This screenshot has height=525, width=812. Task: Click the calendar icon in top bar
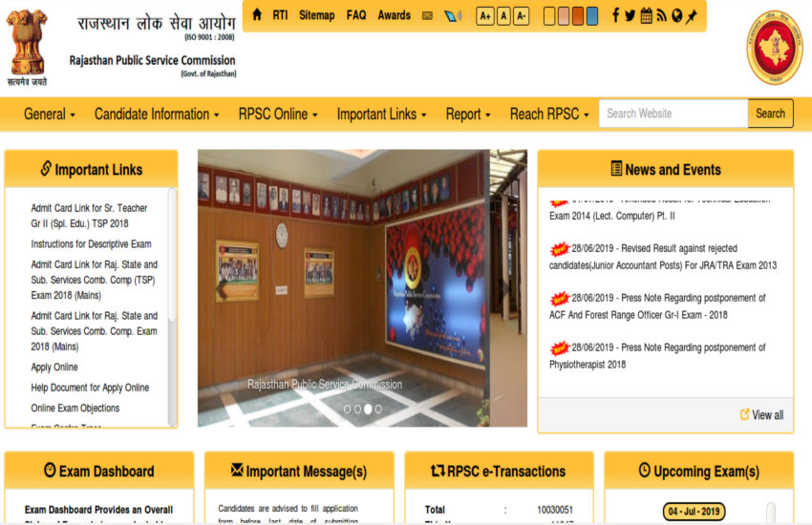pyautogui.click(x=647, y=15)
